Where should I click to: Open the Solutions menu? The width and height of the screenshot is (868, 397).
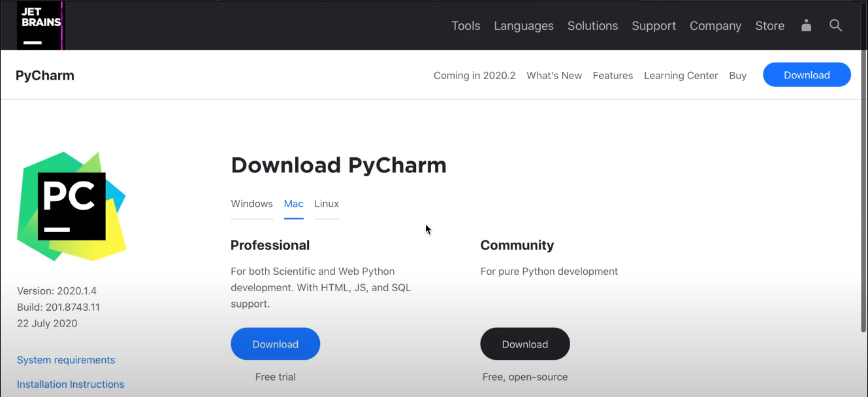pos(592,26)
